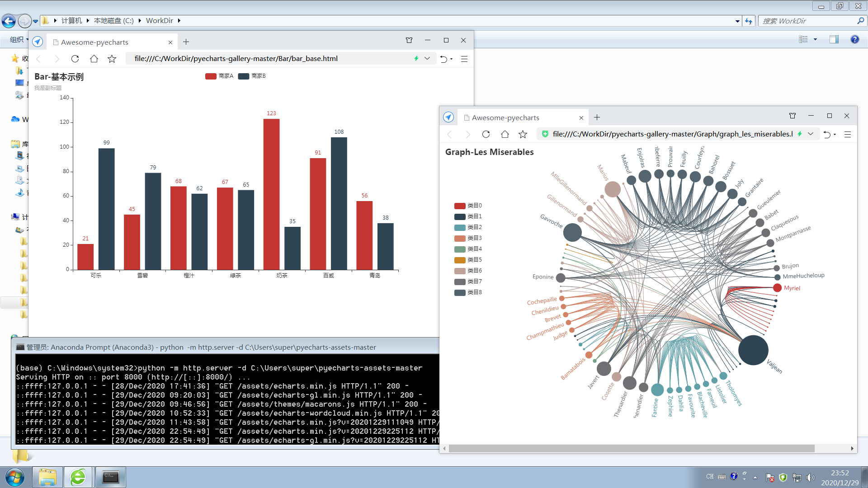Screen dimensions: 868x488
Task: Click undo-close-tab icon in bar browser
Action: pos(443,59)
